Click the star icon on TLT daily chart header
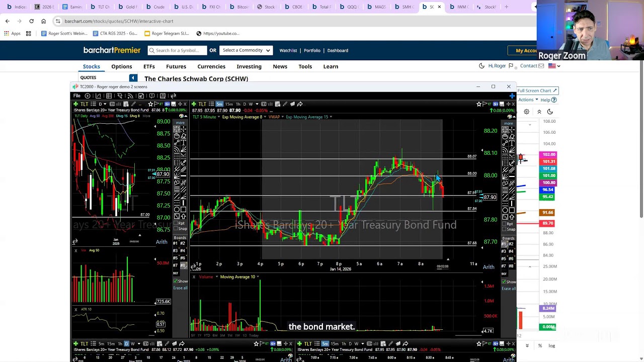 click(150, 104)
